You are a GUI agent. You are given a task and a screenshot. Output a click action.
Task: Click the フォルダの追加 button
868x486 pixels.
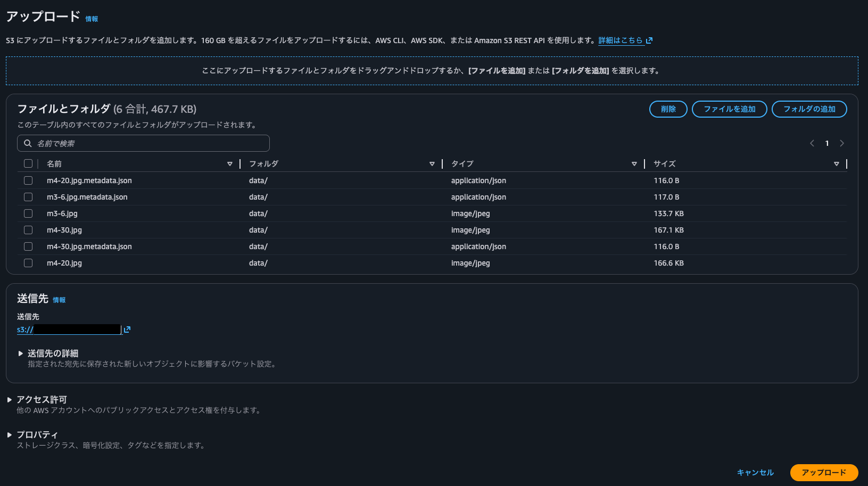coord(809,109)
